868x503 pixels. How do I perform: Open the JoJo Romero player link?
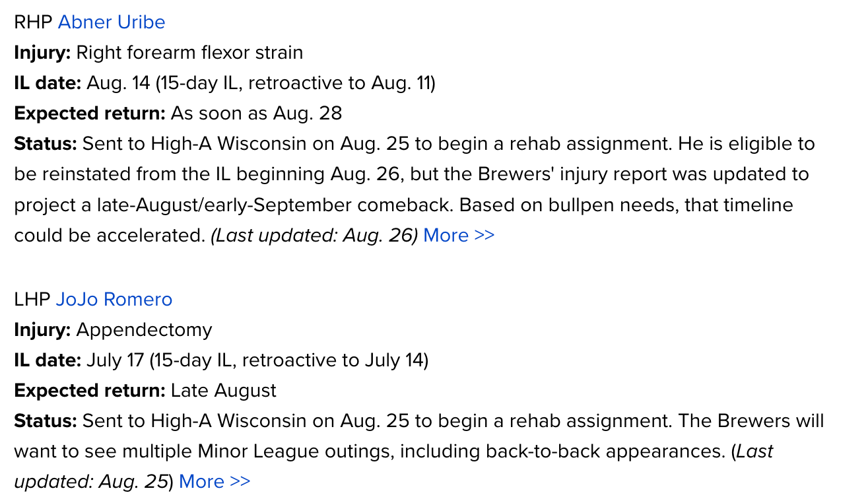click(x=114, y=299)
